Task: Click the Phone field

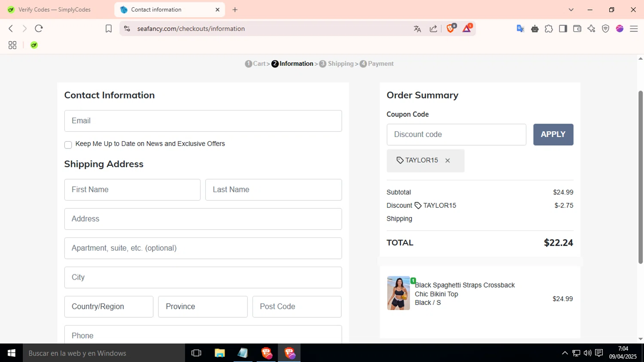Action: tap(203, 335)
